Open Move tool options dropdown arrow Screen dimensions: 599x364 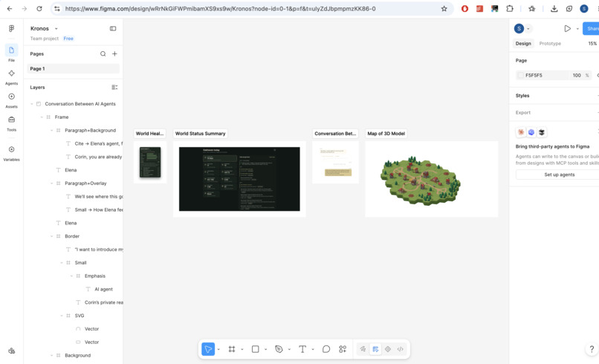[x=218, y=349]
